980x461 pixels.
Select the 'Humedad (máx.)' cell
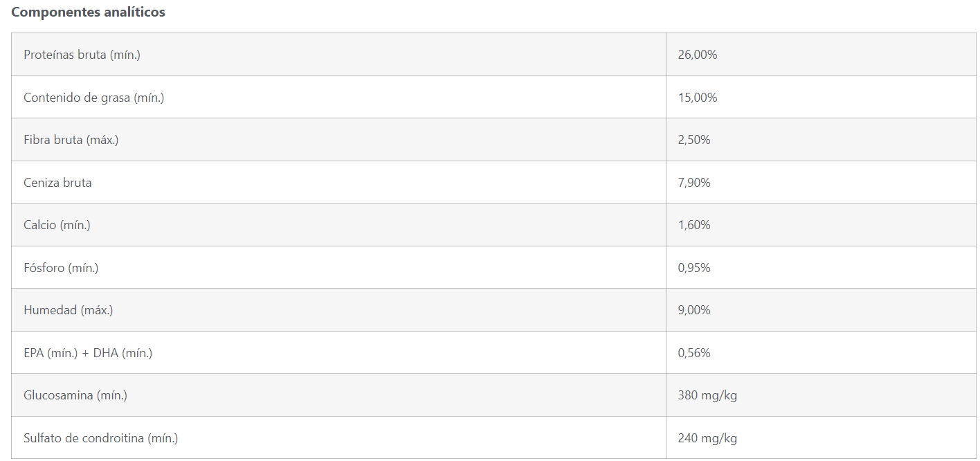[x=68, y=310]
